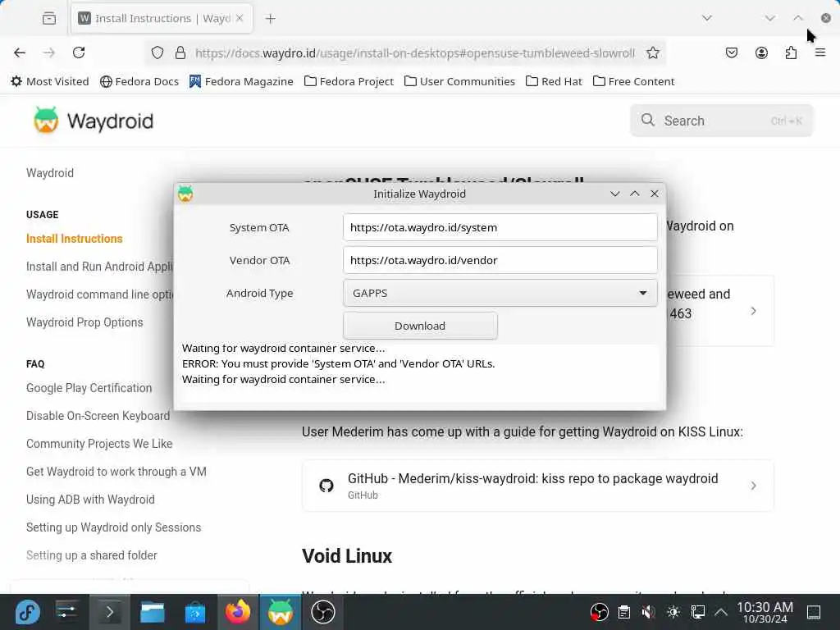This screenshot has width=840, height=630.
Task: Click the show desktop button
Action: (x=814, y=612)
